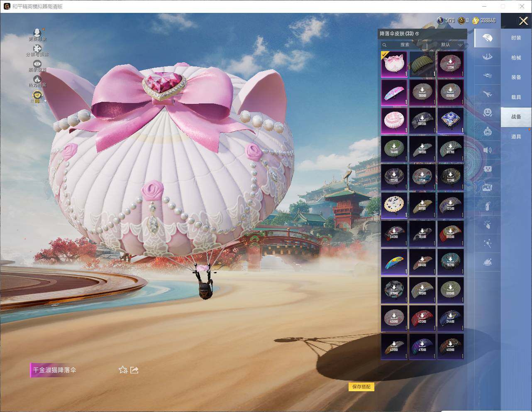532x412 pixels.
Task: Download the 428KB parachute skin
Action: pos(394,346)
